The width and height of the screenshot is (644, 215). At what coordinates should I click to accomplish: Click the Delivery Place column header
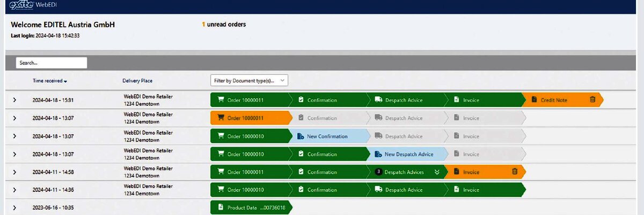[x=137, y=81]
